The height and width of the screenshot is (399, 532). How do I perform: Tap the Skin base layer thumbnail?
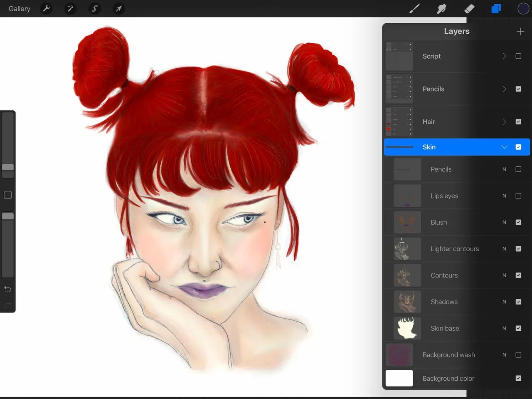[x=407, y=328]
